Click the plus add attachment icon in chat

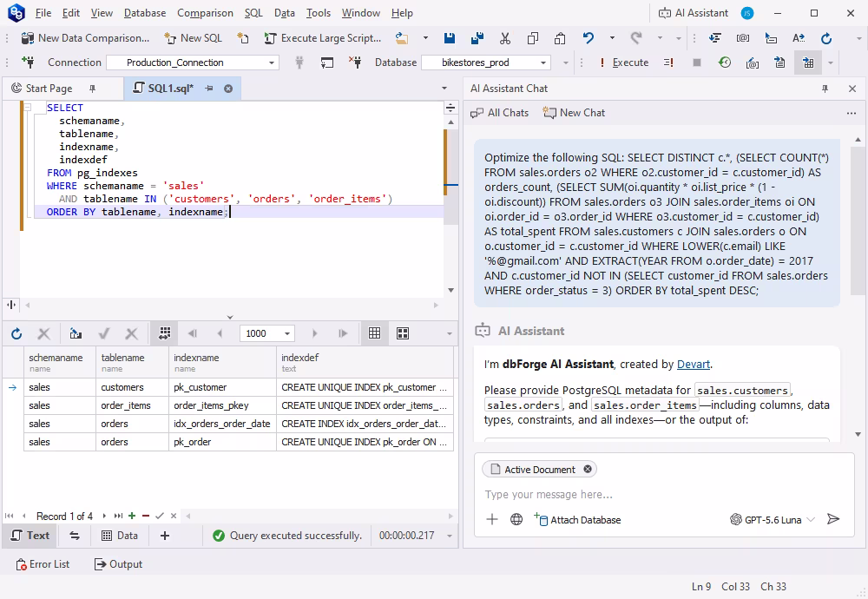point(492,519)
